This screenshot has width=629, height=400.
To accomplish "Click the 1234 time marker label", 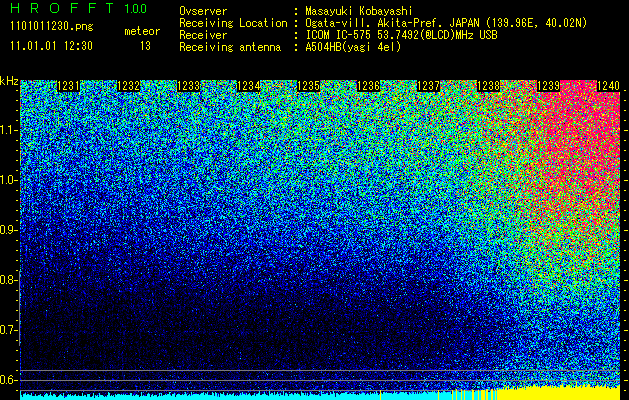I will 249,86.
